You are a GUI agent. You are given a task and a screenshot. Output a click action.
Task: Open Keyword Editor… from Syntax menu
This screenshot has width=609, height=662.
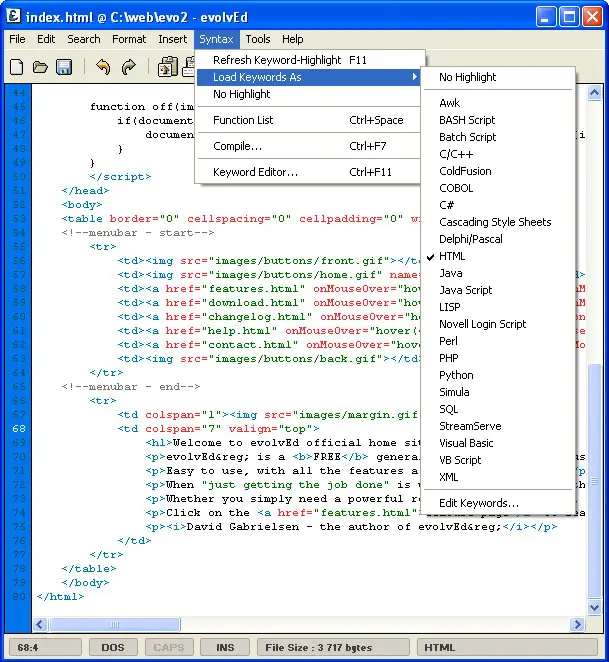click(x=255, y=172)
